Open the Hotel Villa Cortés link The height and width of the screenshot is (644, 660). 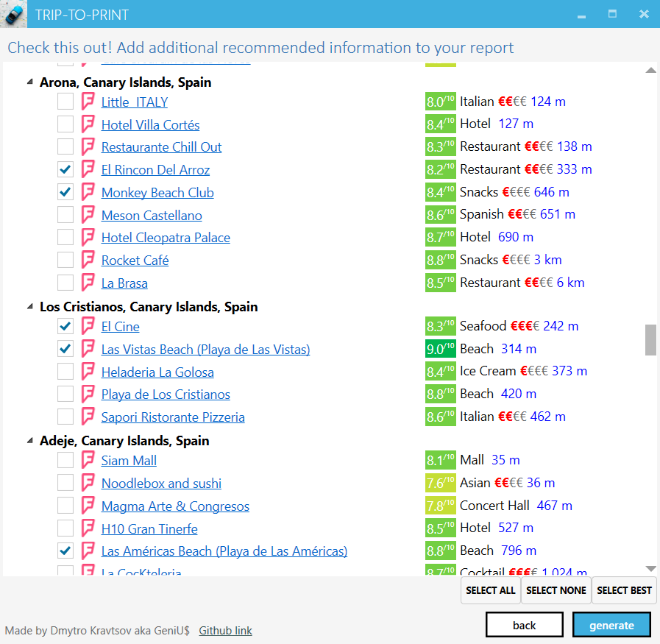150,124
